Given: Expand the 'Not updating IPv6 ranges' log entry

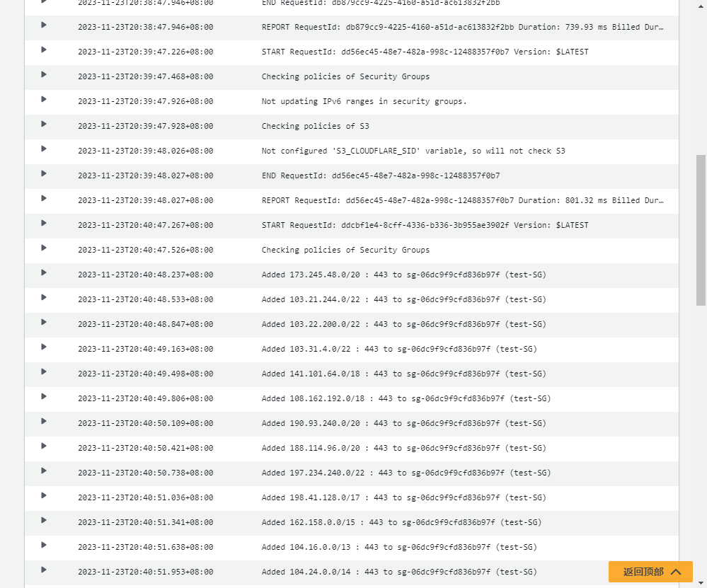Looking at the screenshot, I should [x=44, y=99].
